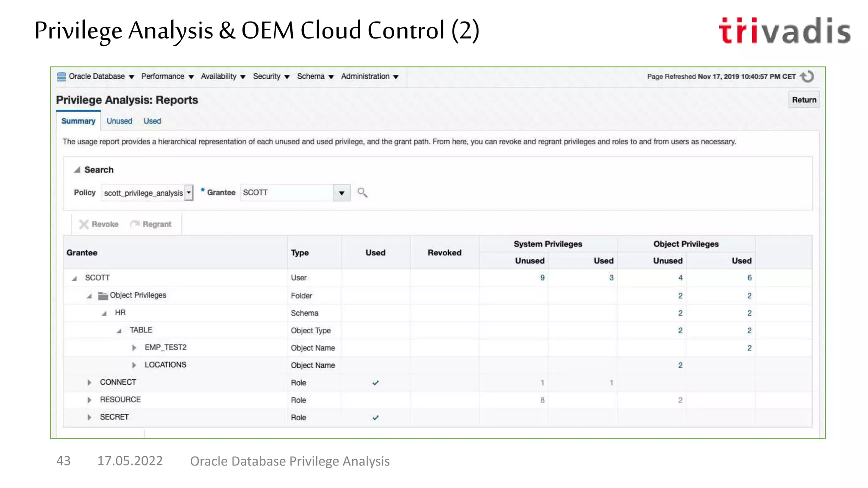Click the Object Privileges column group header
868x488 pixels.
coord(686,244)
